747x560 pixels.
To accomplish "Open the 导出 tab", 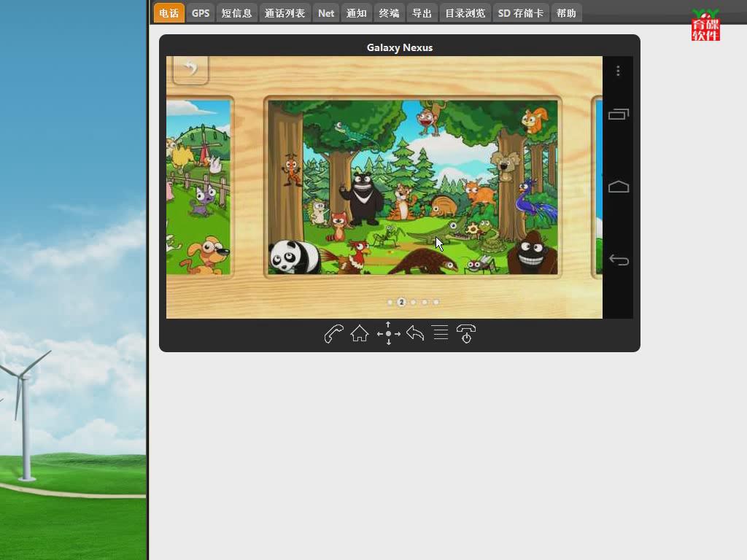I will 422,13.
